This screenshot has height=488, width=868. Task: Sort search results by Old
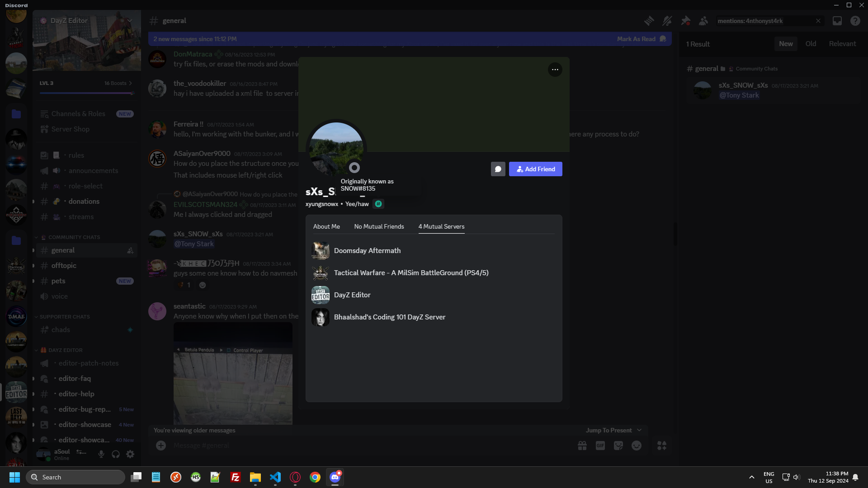tap(811, 44)
